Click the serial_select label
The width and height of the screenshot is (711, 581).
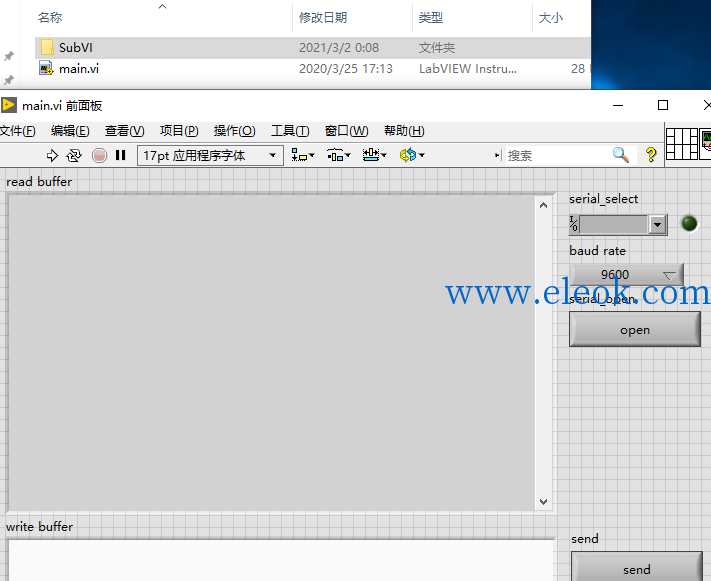point(604,199)
